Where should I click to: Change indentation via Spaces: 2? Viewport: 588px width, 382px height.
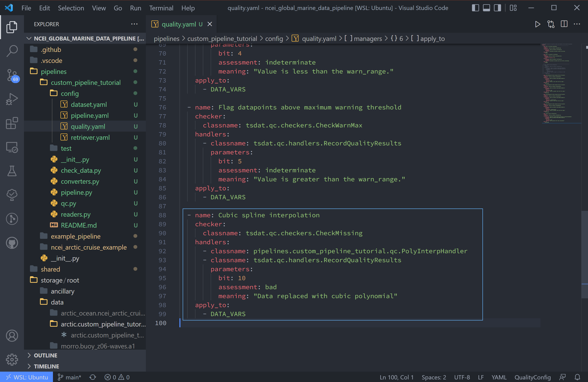point(434,377)
